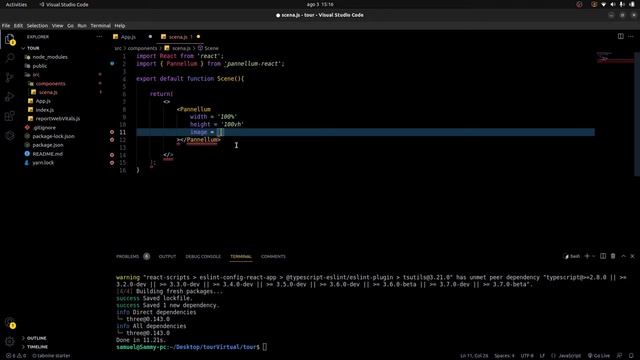Change Spaces: 4 indentation setting
This screenshot has width=640, height=360.
tap(504, 356)
